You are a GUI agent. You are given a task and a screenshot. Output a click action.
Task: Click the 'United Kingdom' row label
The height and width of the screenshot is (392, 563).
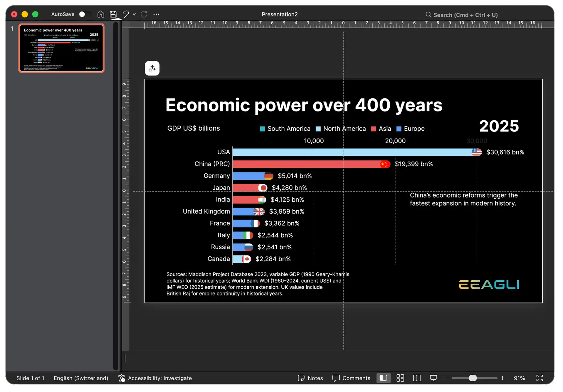[206, 212]
